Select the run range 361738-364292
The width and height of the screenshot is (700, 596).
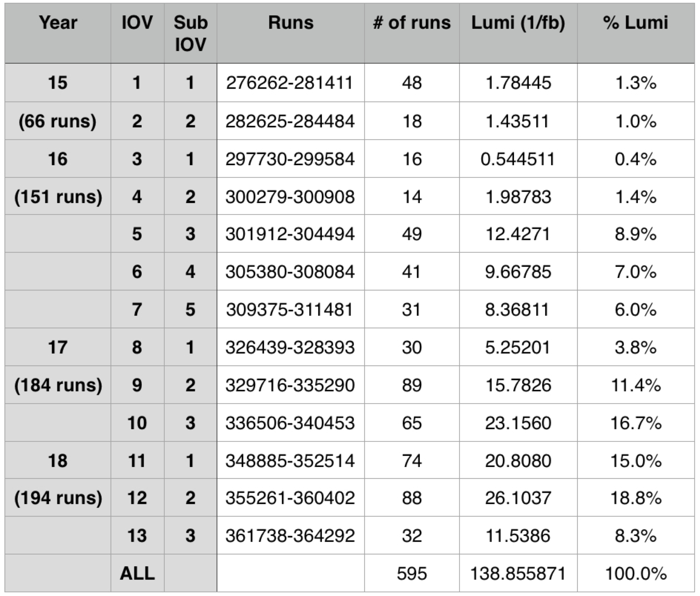pyautogui.click(x=290, y=536)
